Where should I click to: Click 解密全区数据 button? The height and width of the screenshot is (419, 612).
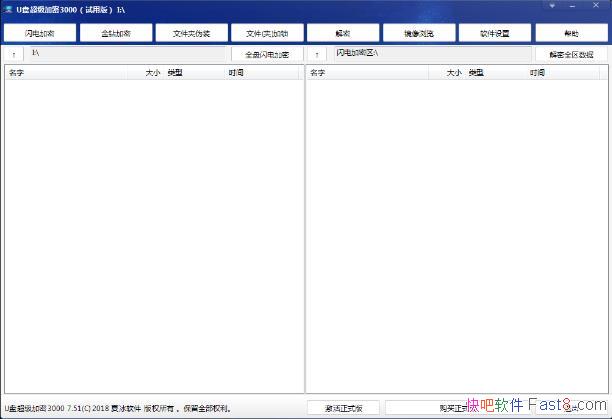(x=571, y=53)
